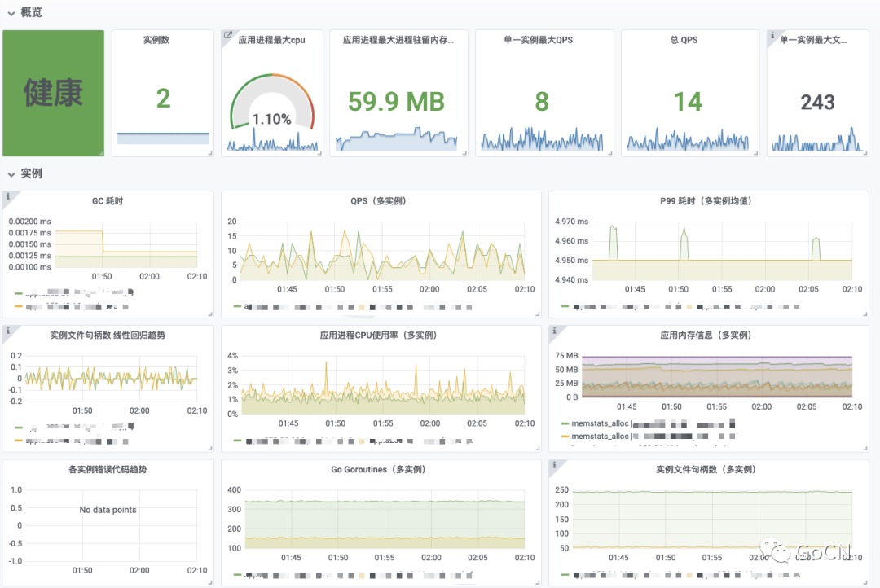Open 应用进程最大进程驻留内存 panel title menu
Screen dimensions: 880x588
[x=398, y=40]
